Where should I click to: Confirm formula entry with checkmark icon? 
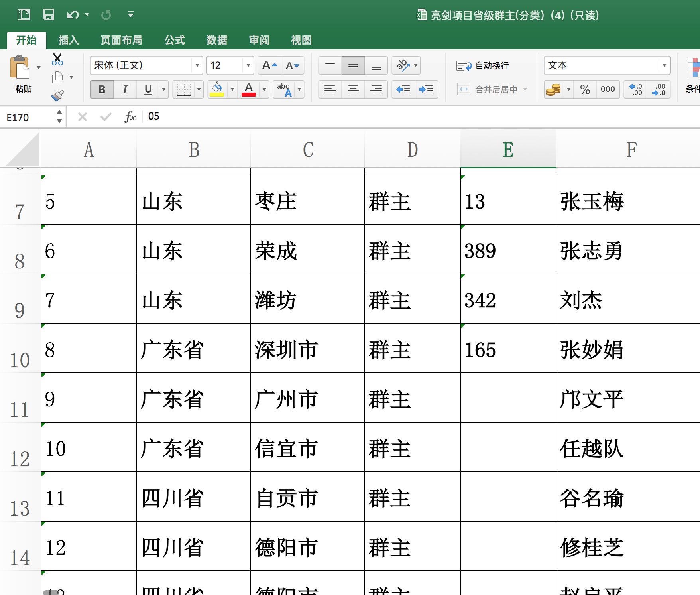[x=106, y=117]
